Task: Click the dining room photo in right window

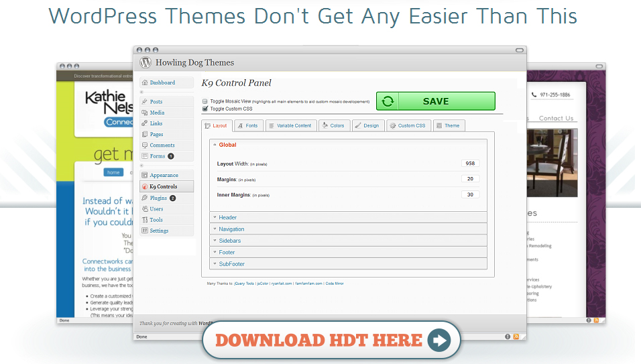Action: click(552, 163)
